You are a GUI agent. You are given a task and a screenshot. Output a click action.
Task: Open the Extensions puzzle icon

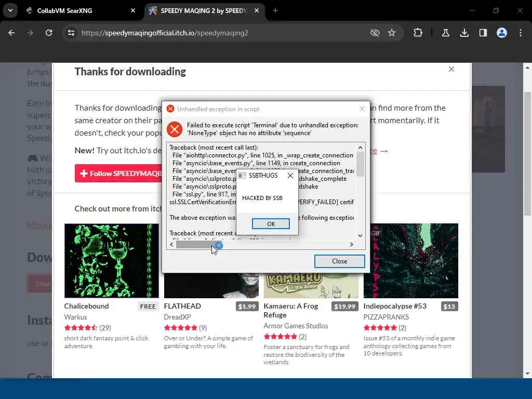pyautogui.click(x=418, y=33)
